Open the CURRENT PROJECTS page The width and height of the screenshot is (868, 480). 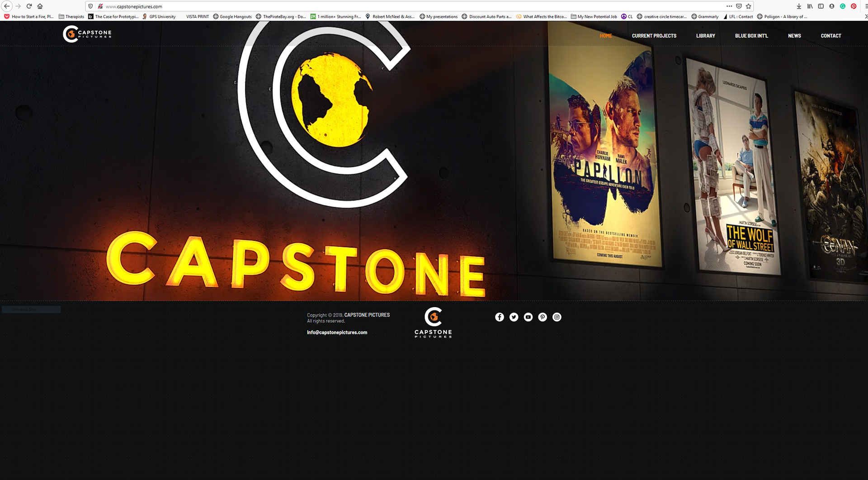pos(654,36)
